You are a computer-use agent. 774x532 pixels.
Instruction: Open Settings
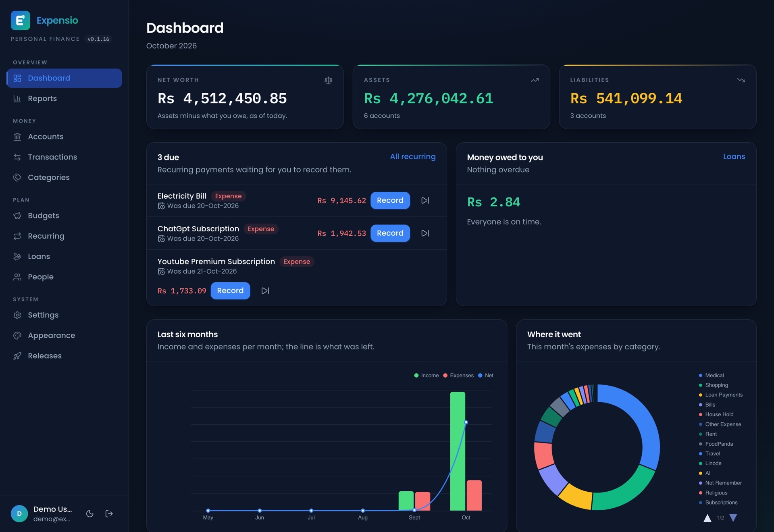(x=64, y=315)
